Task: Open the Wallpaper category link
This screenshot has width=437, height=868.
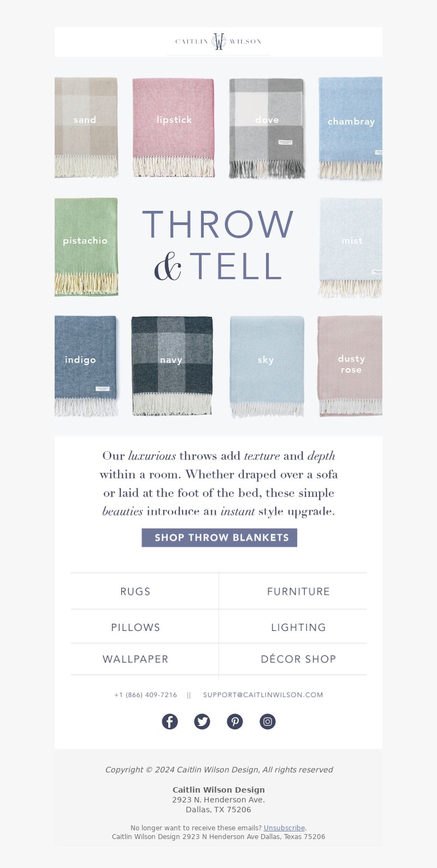Action: tap(135, 659)
